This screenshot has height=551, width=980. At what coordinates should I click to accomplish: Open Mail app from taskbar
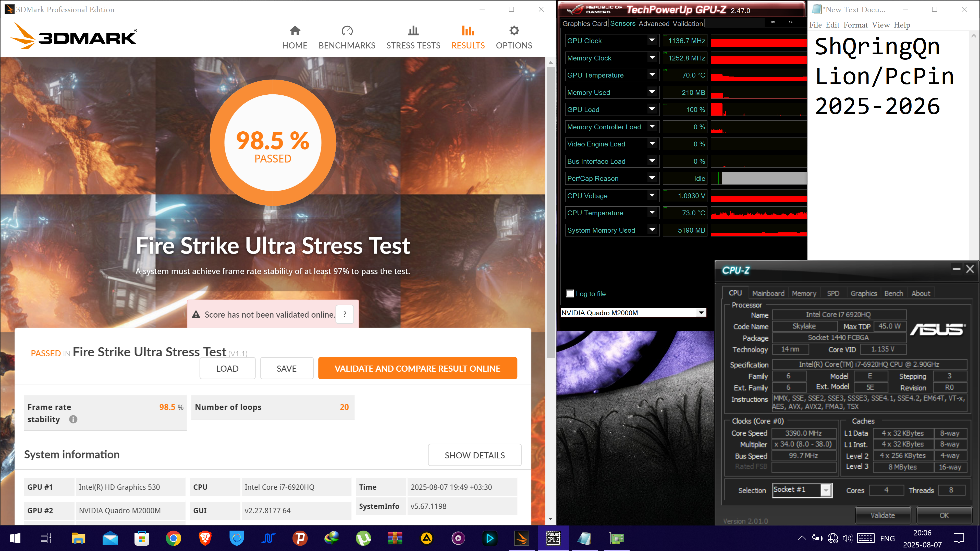110,538
